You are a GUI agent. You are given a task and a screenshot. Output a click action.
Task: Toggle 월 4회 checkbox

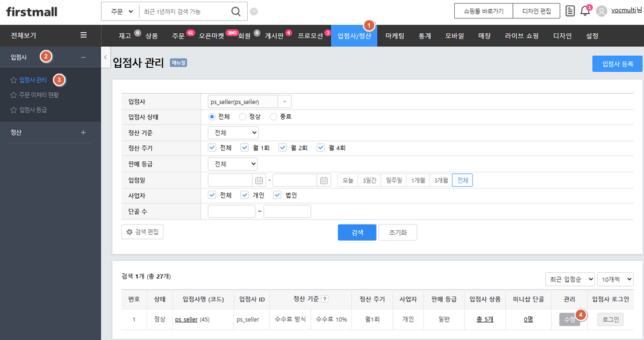(321, 148)
